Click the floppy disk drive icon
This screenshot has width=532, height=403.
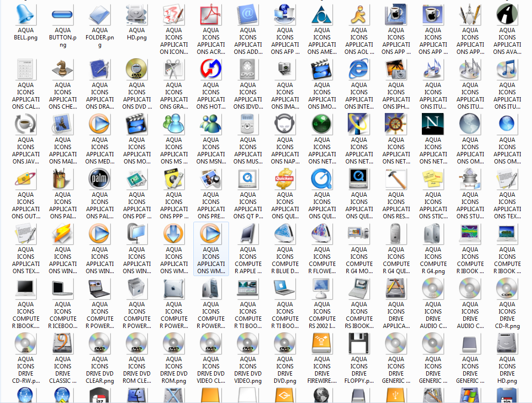[359, 343]
